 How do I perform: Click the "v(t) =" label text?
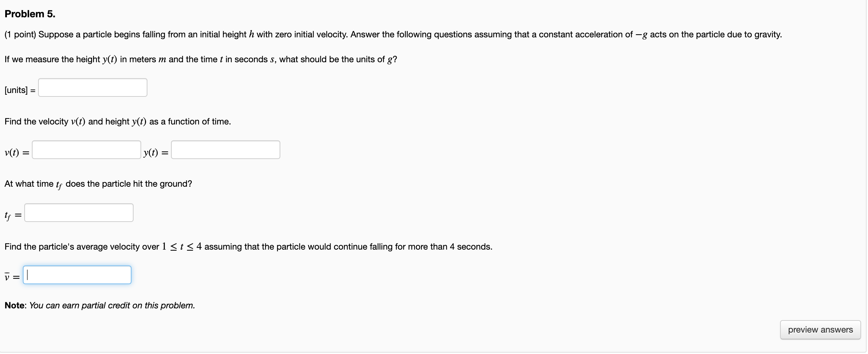tap(17, 152)
